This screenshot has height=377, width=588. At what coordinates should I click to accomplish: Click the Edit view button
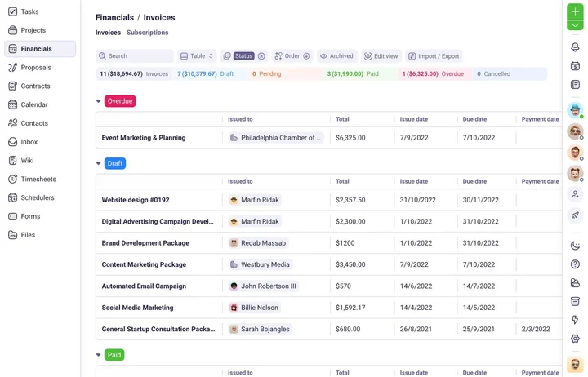(381, 56)
